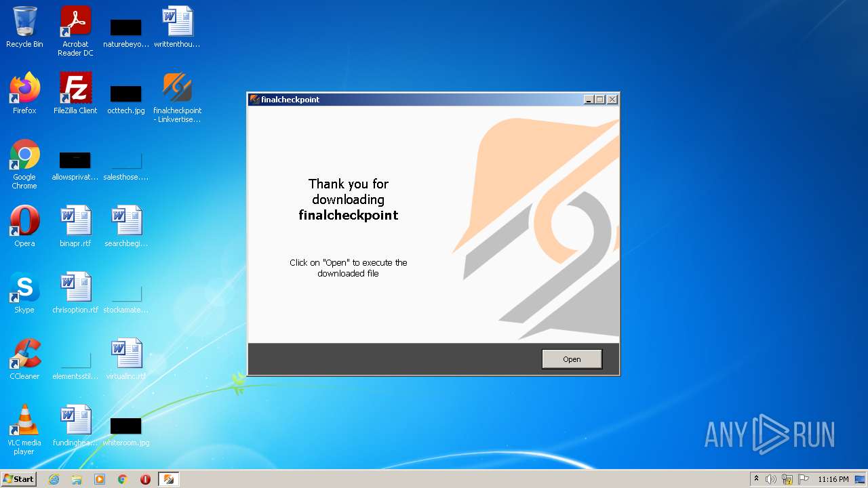Click the Opera icon in the taskbar
The width and height of the screenshot is (868, 488).
pyautogui.click(x=145, y=479)
